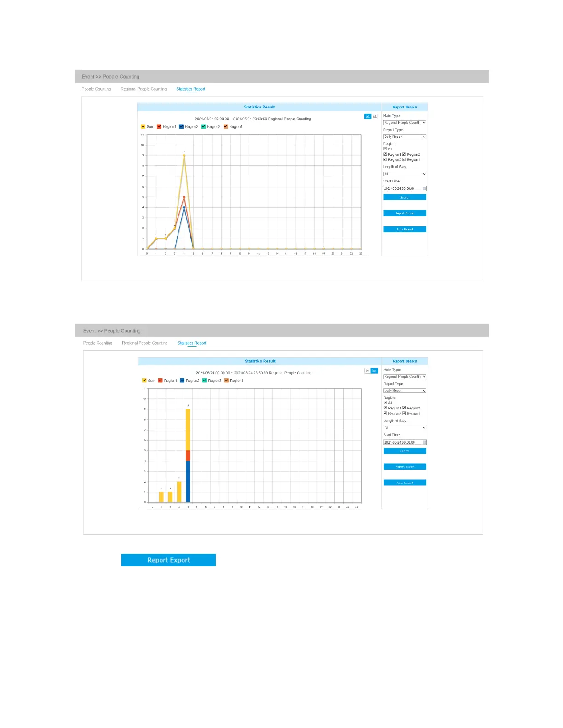This screenshot has height=728, width=563.
Task: Expand Daily Report dropdown in bar-chart panel
Action: [405, 391]
